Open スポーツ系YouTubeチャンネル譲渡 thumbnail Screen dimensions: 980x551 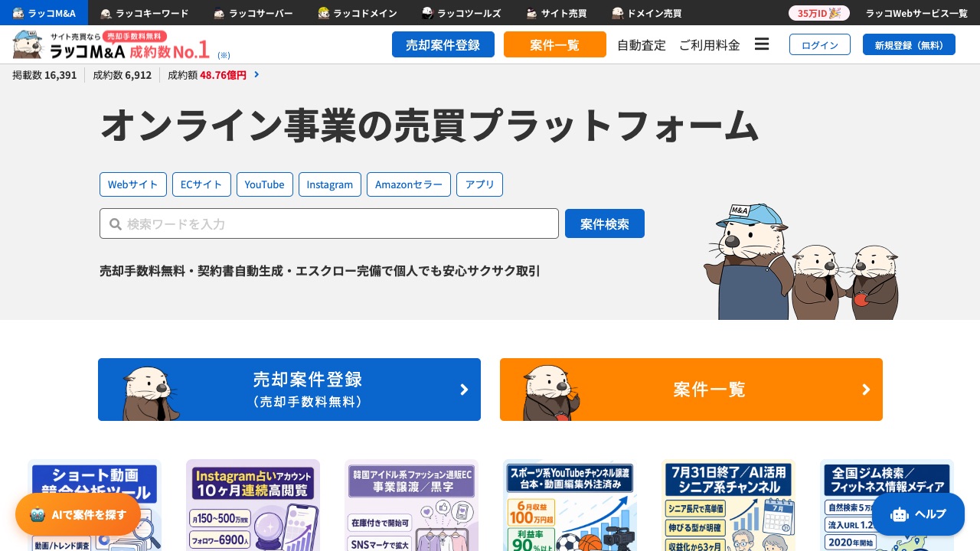[570, 505]
